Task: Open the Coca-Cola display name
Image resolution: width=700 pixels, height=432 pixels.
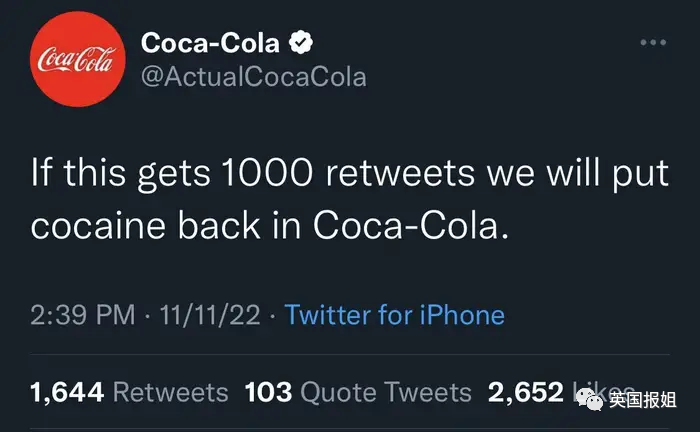Action: pyautogui.click(x=211, y=43)
